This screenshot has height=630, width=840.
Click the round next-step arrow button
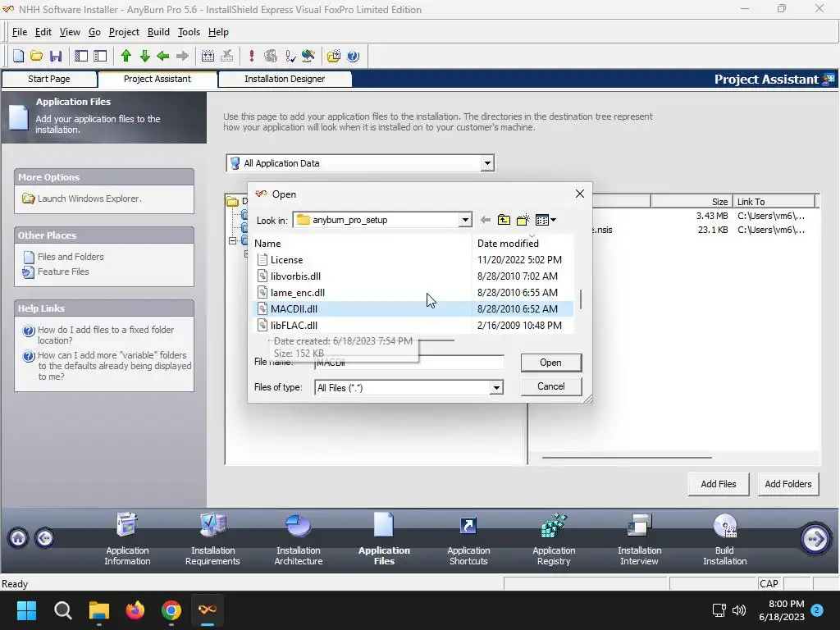815,538
